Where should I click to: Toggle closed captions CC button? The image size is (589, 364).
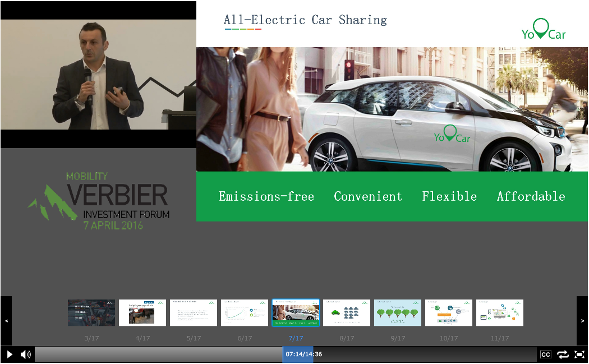(545, 354)
